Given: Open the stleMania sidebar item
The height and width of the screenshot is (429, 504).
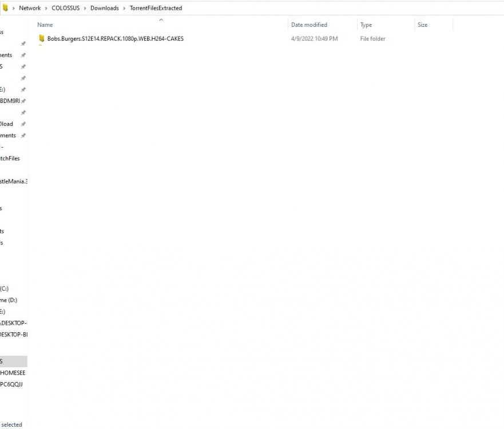Looking at the screenshot, I should coord(14,181).
